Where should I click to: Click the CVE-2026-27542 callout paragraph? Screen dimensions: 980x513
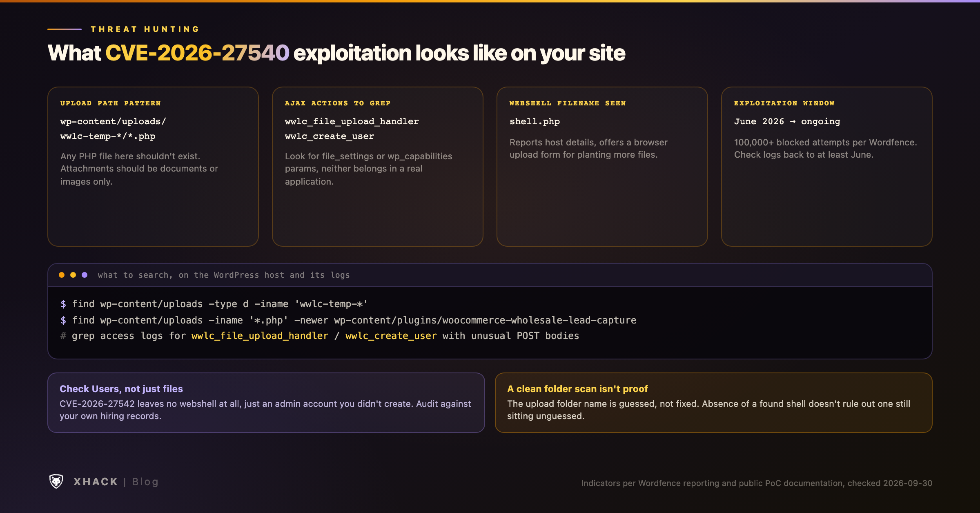coord(265,410)
